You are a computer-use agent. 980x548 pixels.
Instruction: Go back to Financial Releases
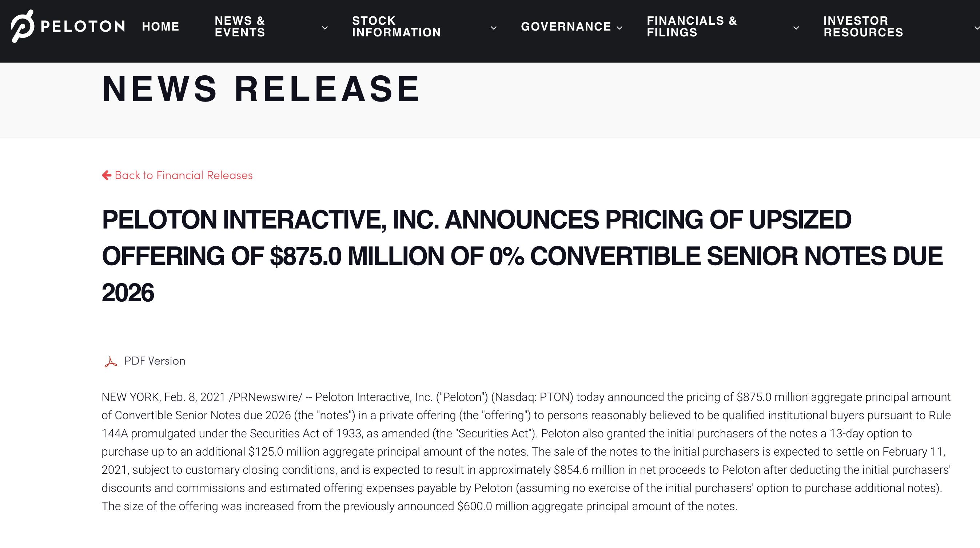tap(183, 175)
